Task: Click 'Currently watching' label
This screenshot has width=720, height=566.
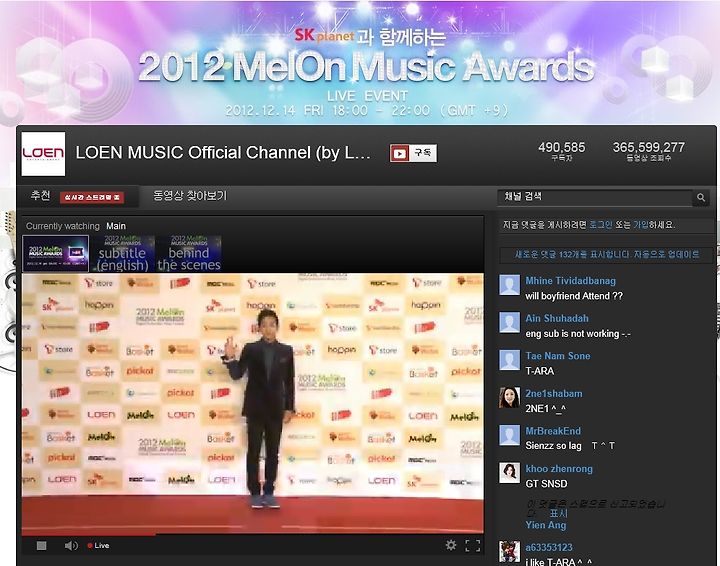Action: tap(62, 226)
